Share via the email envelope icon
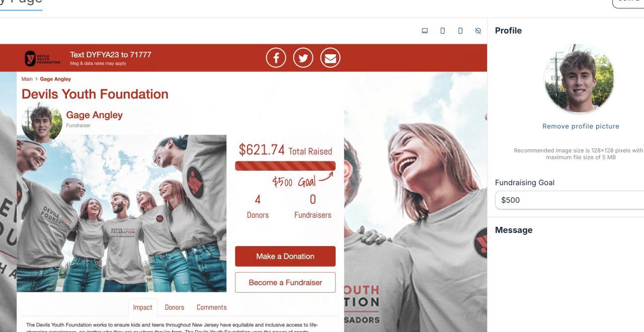Image resolution: width=644 pixels, height=332 pixels. tap(330, 58)
